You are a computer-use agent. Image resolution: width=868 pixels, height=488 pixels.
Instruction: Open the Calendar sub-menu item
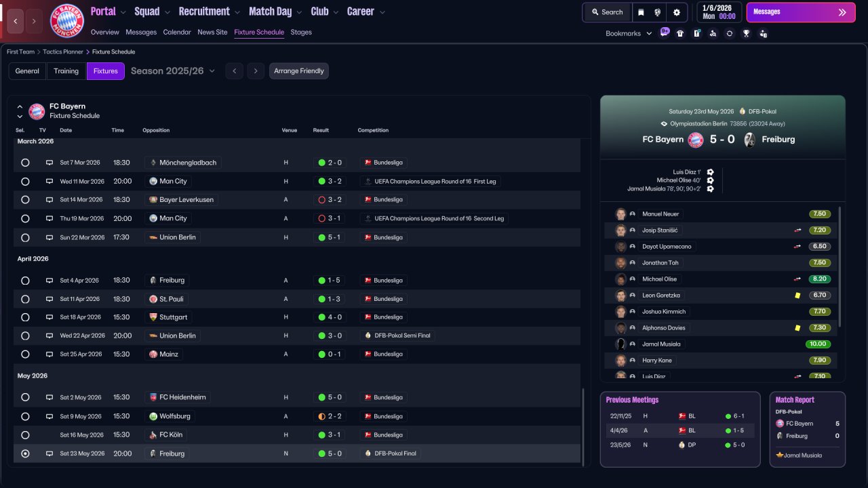[177, 32]
